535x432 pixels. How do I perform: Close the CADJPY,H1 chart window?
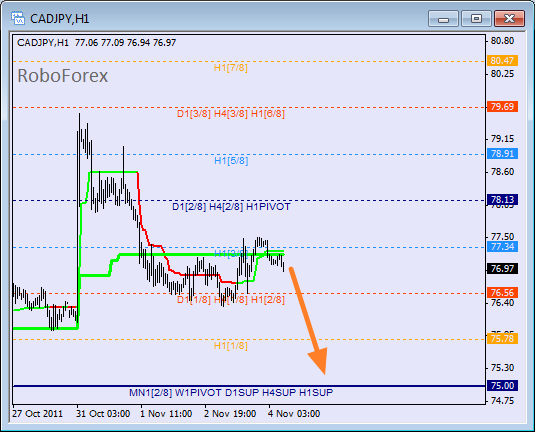tap(509, 18)
